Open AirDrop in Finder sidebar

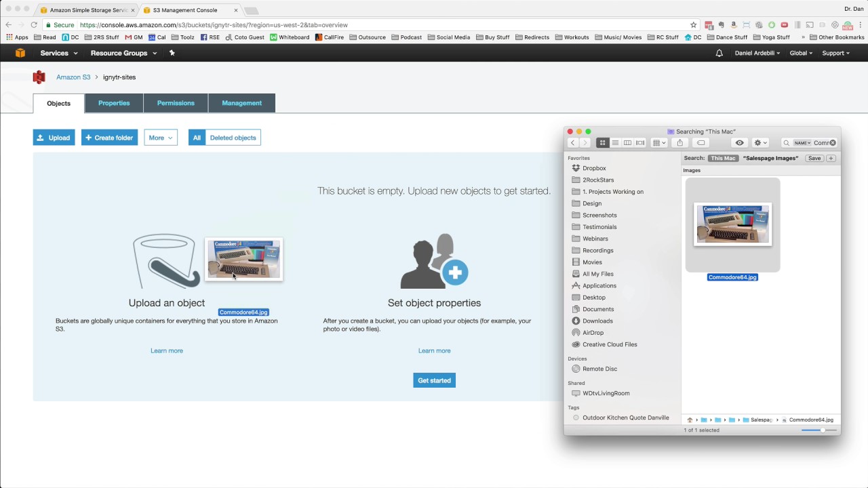[593, 333]
